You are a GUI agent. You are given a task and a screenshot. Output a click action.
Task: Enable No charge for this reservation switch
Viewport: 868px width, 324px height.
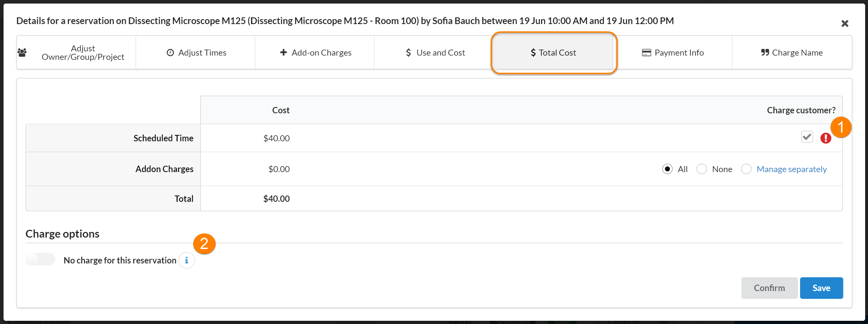pyautogui.click(x=40, y=260)
